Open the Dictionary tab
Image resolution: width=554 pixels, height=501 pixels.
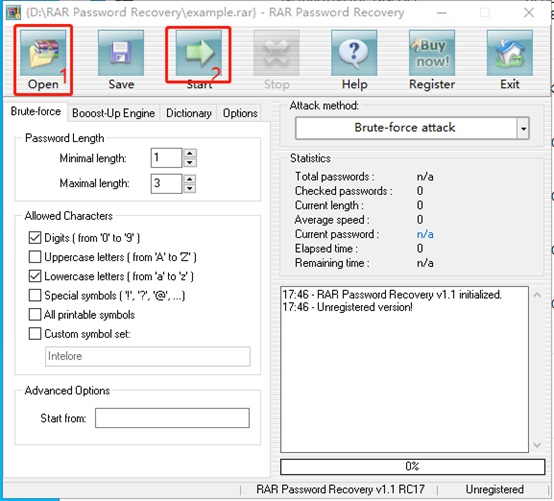tap(189, 113)
